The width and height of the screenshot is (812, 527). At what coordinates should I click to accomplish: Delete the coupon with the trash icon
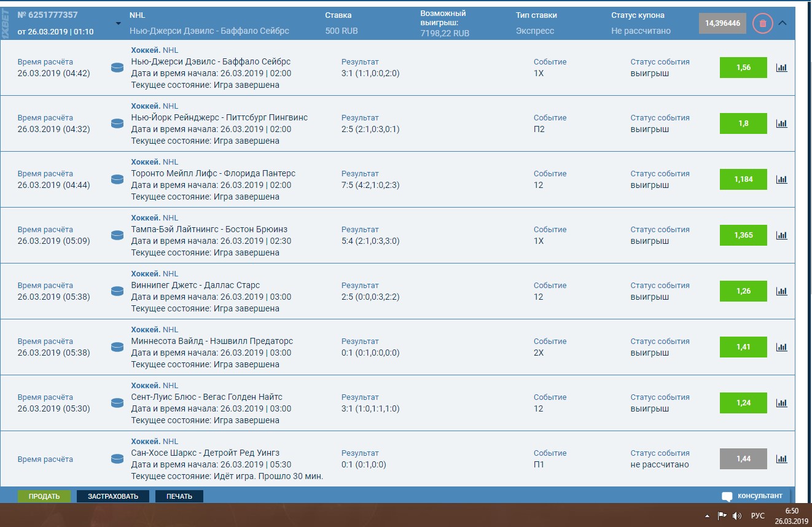pyautogui.click(x=762, y=23)
